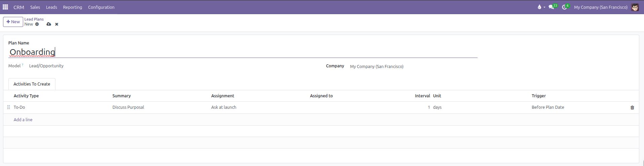Image resolution: width=644 pixels, height=166 pixels.
Task: Open the gear actions menu beside New
Action: point(37,24)
